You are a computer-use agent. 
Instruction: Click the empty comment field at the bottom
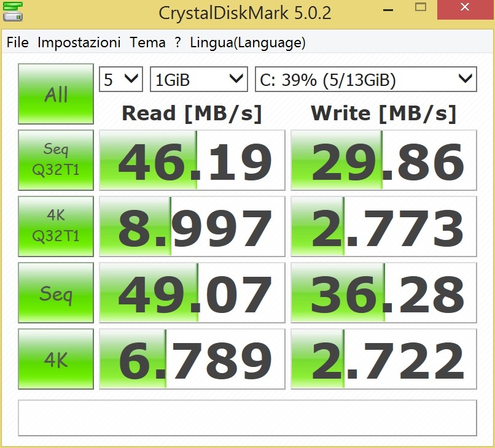247,418
